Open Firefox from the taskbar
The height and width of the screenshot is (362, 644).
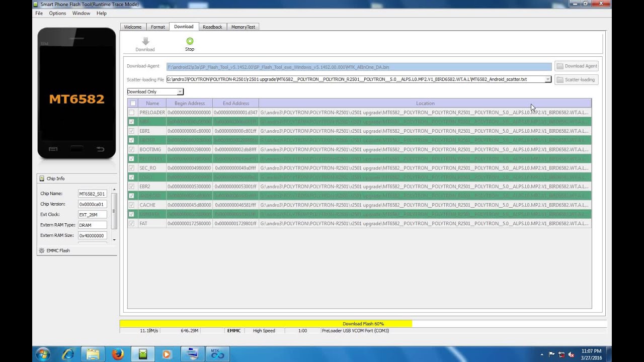(x=118, y=354)
